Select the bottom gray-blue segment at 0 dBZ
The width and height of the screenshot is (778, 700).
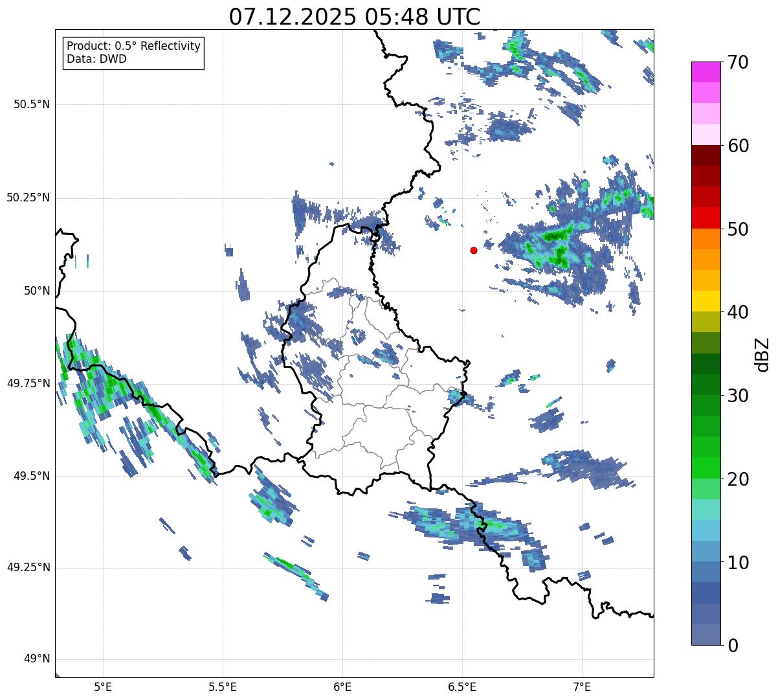[706, 635]
